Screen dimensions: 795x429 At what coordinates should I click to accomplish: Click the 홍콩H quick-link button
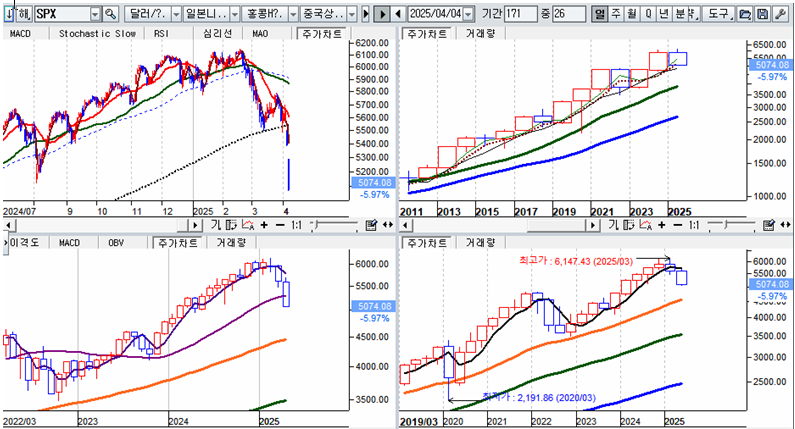[x=264, y=14]
